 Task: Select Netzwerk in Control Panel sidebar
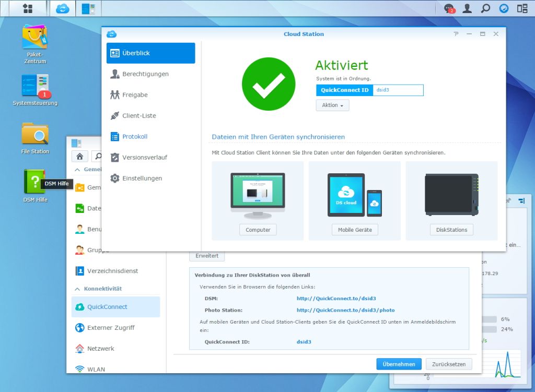(115, 348)
